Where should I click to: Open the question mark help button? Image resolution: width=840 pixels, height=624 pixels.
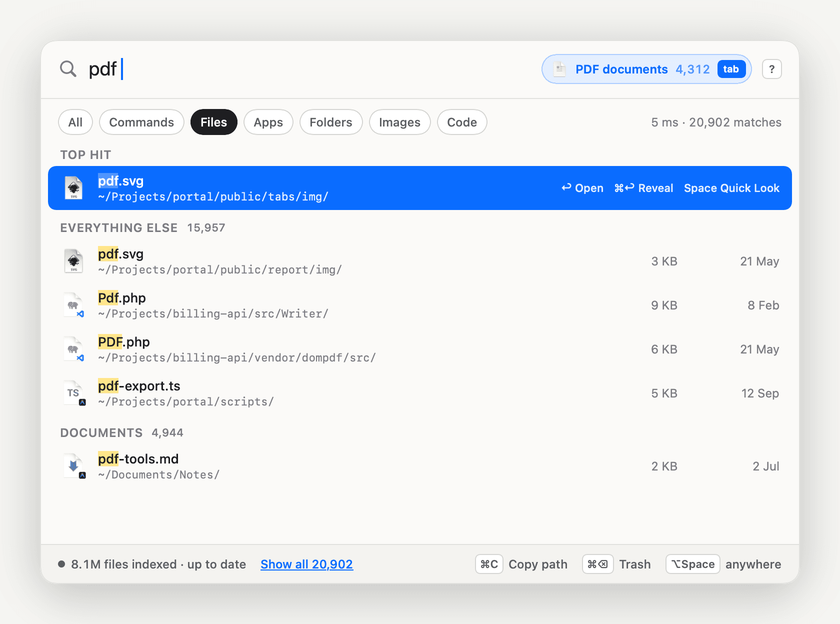coord(771,69)
